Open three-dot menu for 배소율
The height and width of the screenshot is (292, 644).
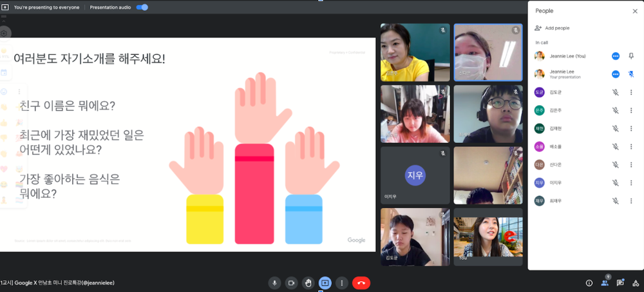pyautogui.click(x=631, y=146)
